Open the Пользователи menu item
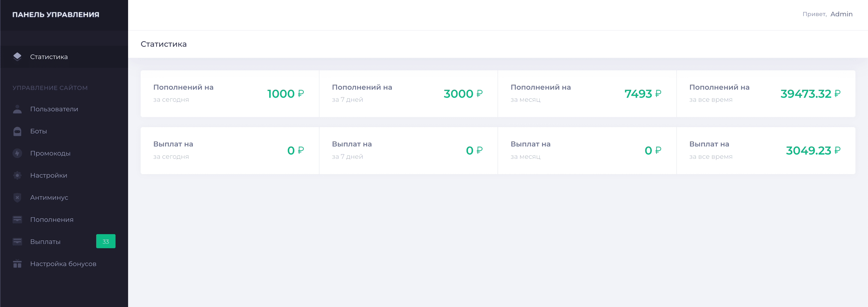 [54, 109]
